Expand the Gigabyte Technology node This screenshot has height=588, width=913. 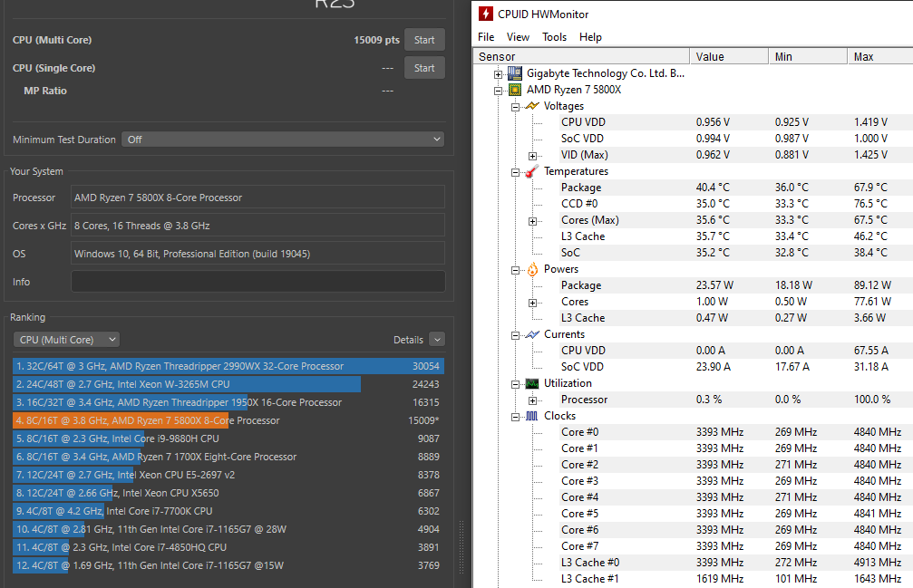click(498, 74)
